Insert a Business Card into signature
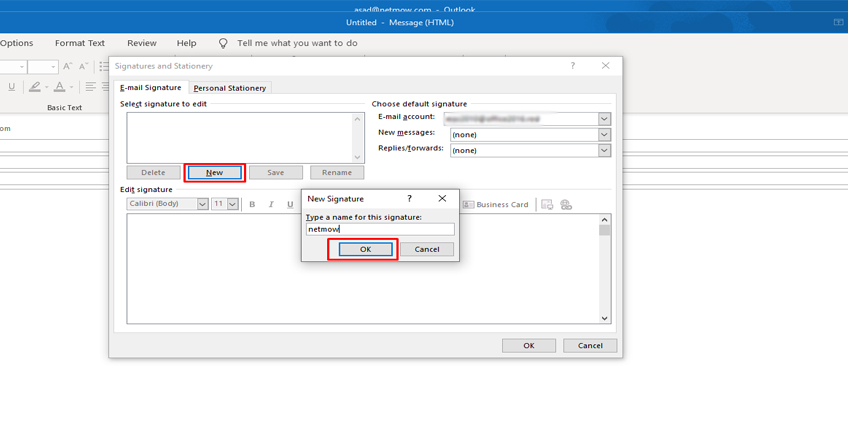 pos(495,204)
